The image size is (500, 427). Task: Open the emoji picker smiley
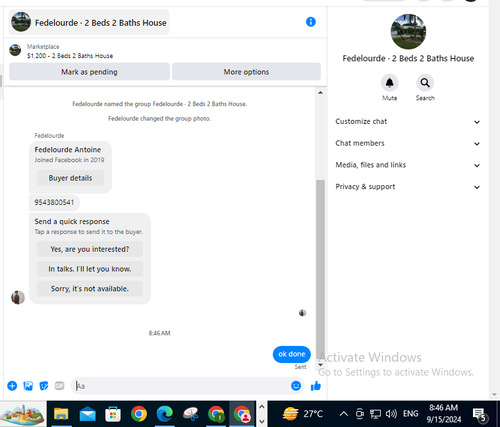pos(296,386)
